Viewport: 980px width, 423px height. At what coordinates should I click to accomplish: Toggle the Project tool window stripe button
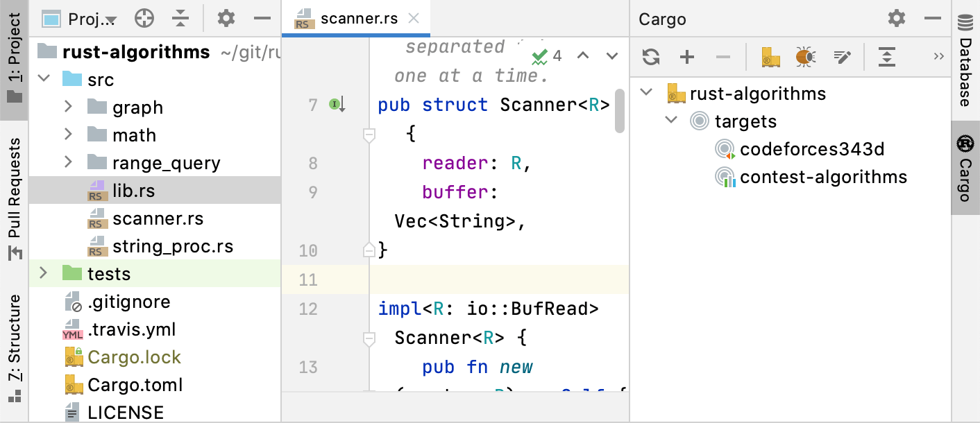point(14,59)
